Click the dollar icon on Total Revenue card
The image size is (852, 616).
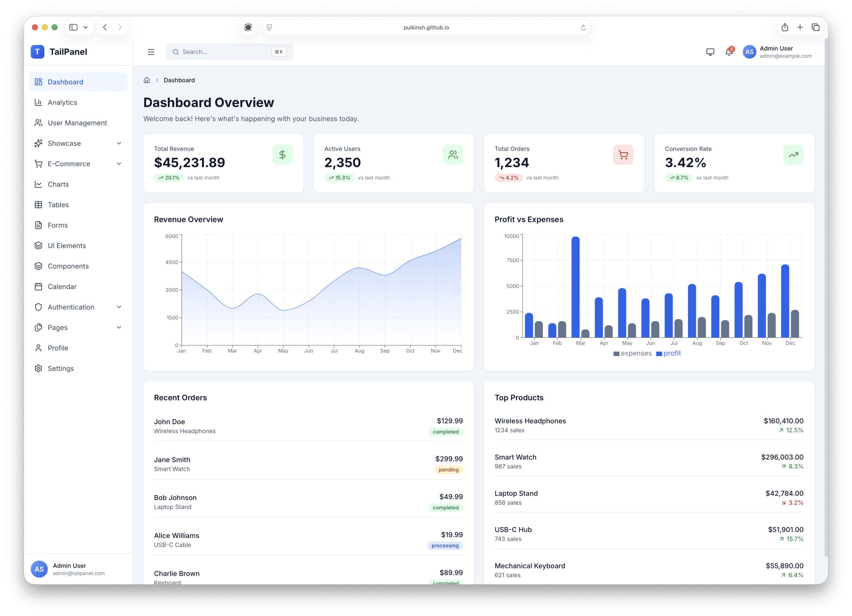pos(282,155)
